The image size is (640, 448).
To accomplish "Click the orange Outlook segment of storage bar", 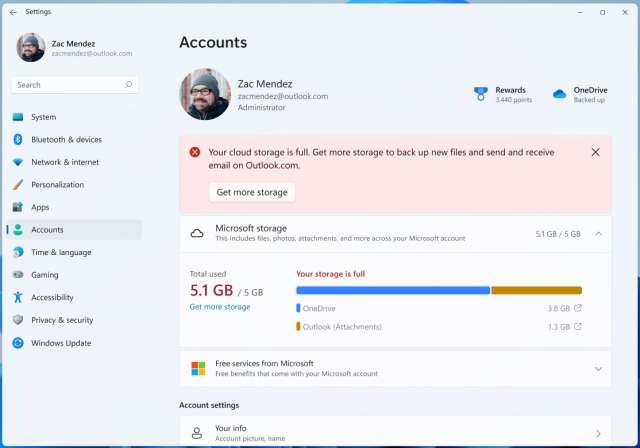I will point(536,291).
